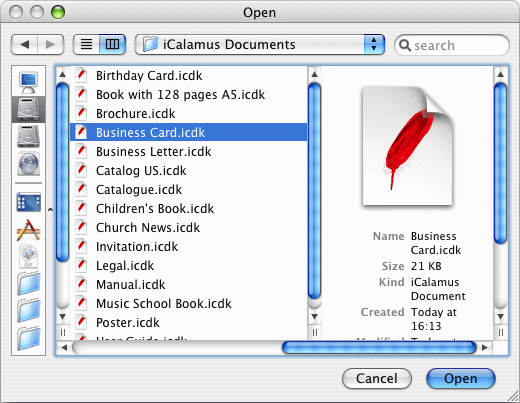The image size is (520, 403).
Task: Switch to column view mode
Action: point(112,44)
